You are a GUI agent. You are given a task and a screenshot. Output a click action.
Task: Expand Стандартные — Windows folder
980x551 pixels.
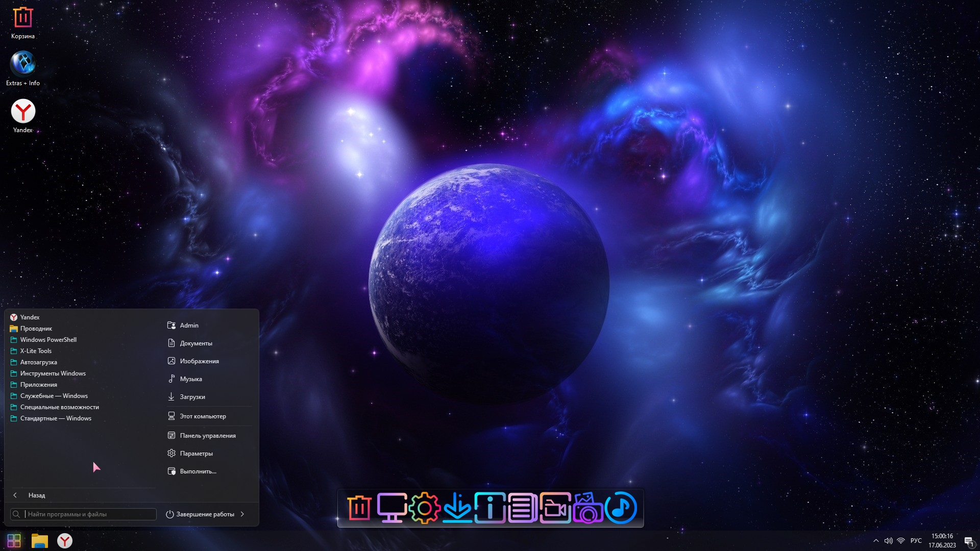pyautogui.click(x=56, y=418)
